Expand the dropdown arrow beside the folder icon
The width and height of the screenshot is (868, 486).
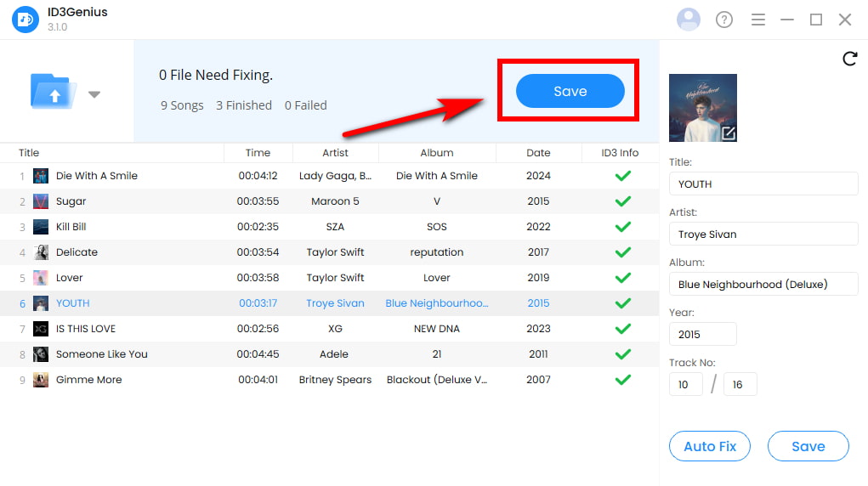[94, 94]
